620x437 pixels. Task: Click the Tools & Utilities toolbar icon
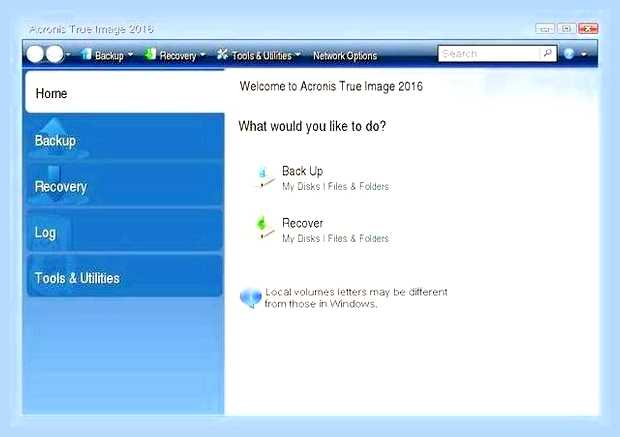[x=222, y=54]
